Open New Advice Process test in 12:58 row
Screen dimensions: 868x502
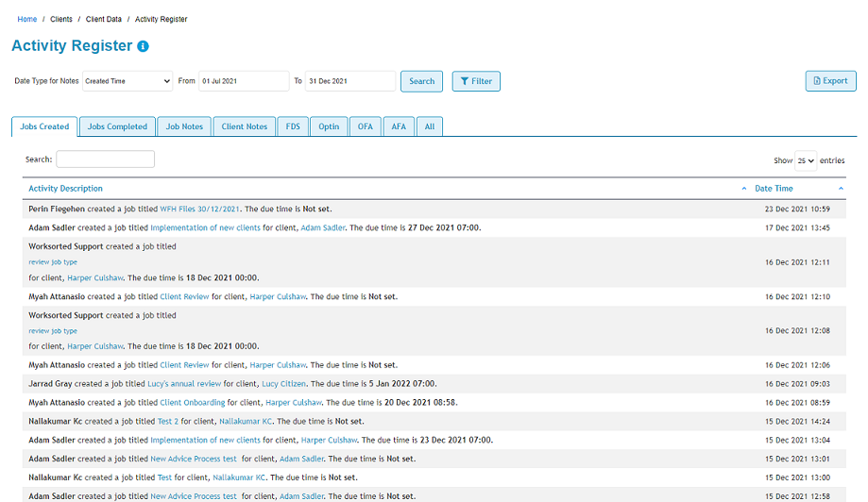pyautogui.click(x=194, y=496)
